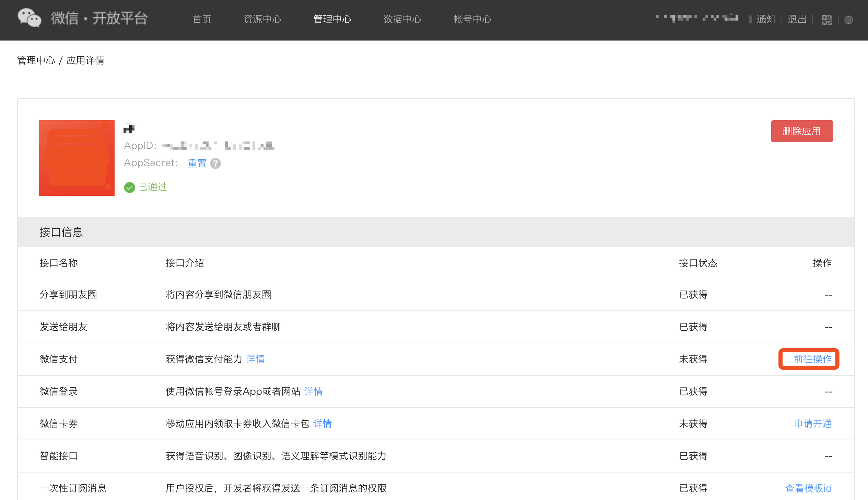Click 申请开通 for 微信卡券
The image size is (868, 500).
click(x=812, y=424)
